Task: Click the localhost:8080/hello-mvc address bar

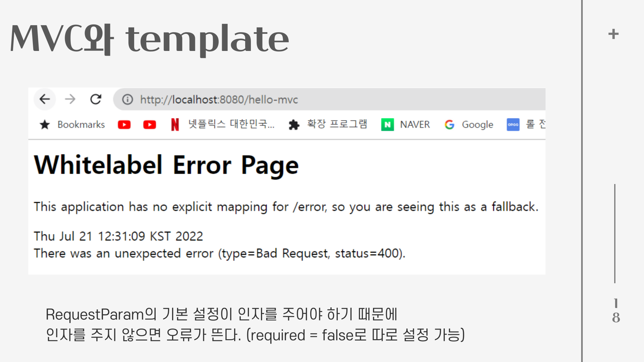Action: point(219,100)
